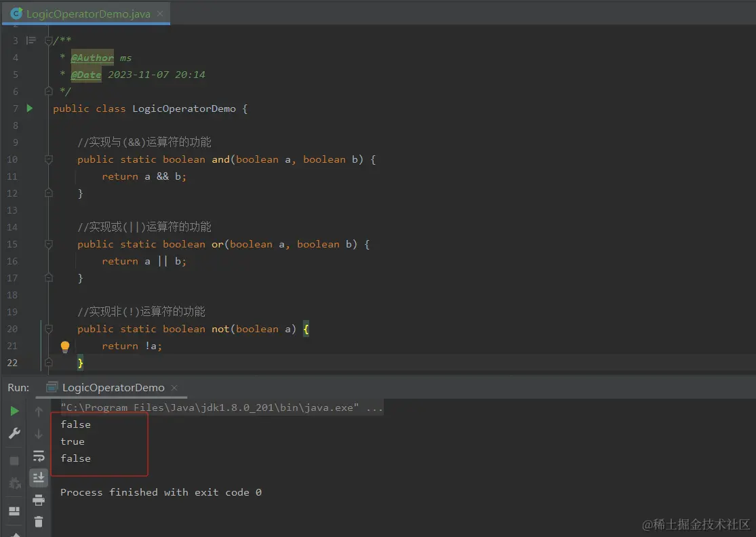Click the "return !a;" statement
This screenshot has height=537, width=756.
pyautogui.click(x=132, y=346)
